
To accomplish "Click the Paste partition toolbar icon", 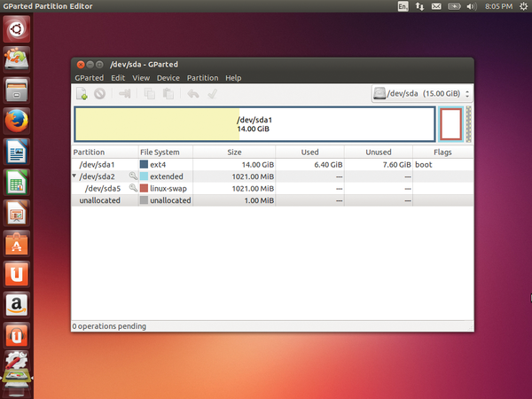I will pos(168,93).
